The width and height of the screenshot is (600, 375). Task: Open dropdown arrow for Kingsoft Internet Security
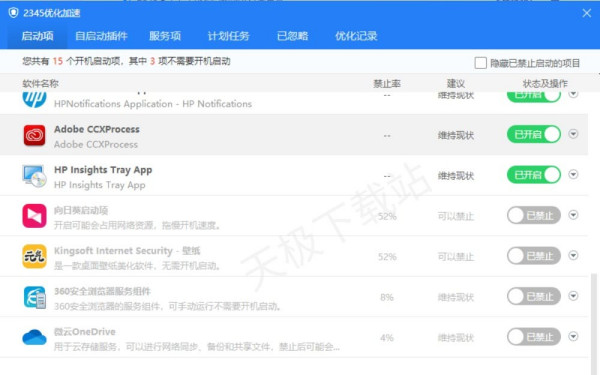point(573,255)
